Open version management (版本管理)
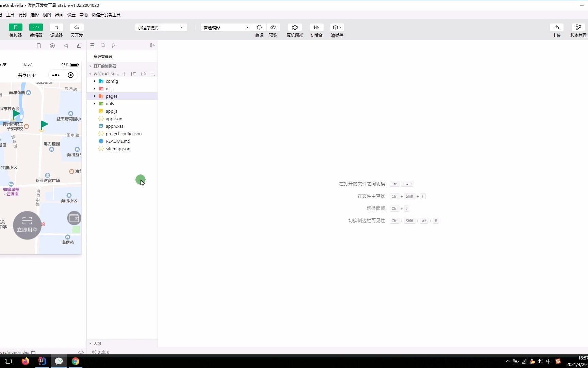Image resolution: width=588 pixels, height=368 pixels. (x=578, y=27)
